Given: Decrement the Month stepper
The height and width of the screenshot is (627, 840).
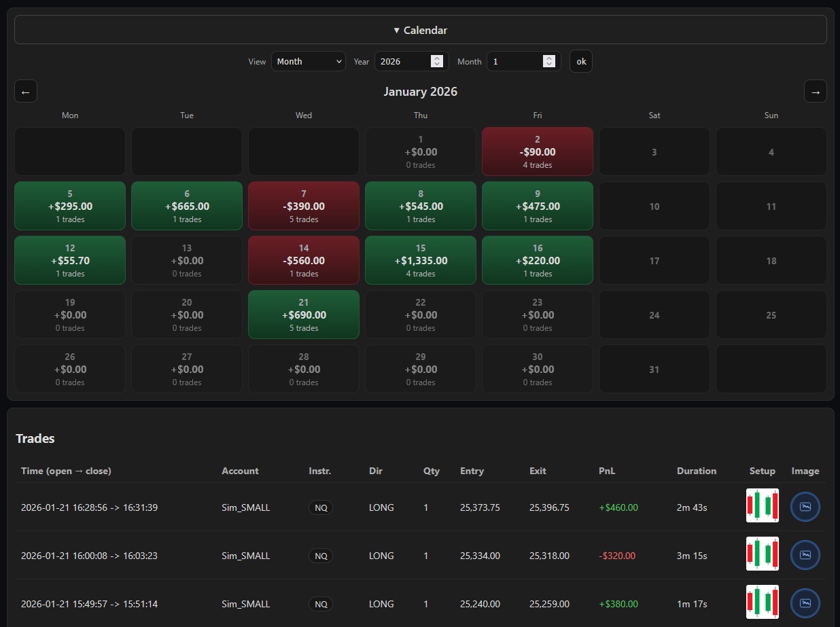Looking at the screenshot, I should coord(549,65).
